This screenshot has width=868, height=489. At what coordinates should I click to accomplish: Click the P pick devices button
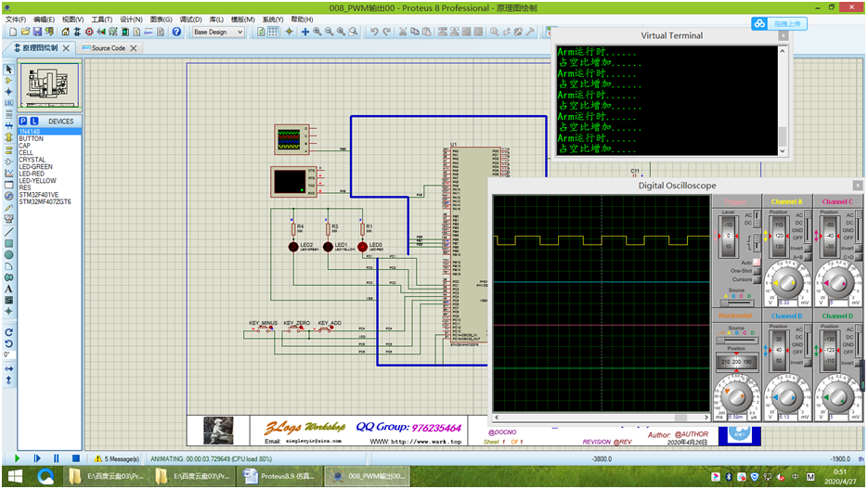point(22,122)
